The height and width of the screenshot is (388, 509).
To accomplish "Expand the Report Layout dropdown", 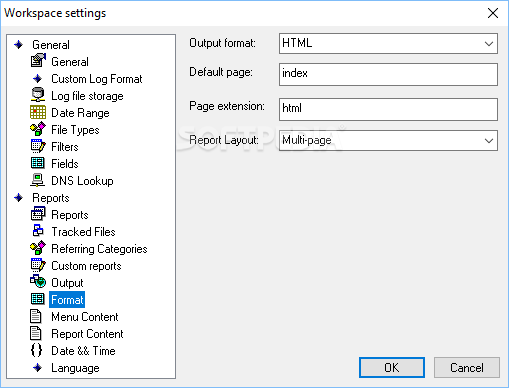I will click(x=388, y=140).
